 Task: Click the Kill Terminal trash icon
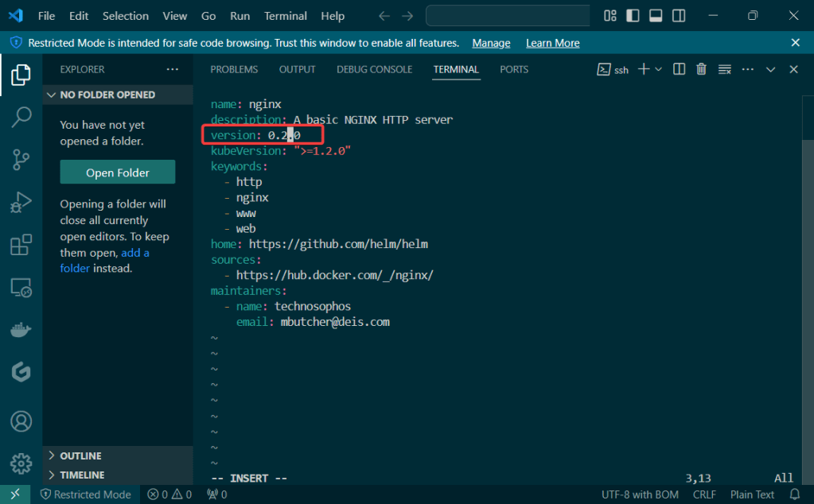701,70
